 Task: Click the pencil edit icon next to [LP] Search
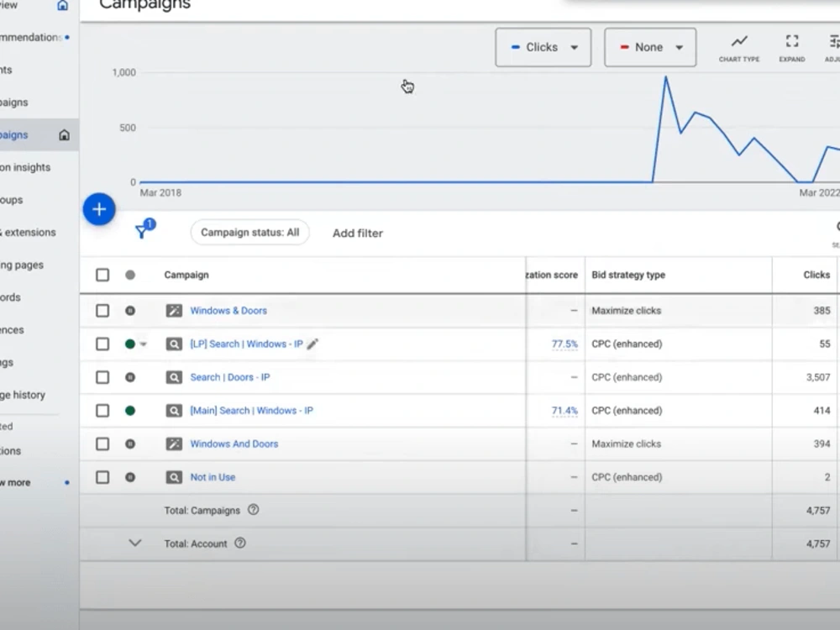(x=312, y=344)
